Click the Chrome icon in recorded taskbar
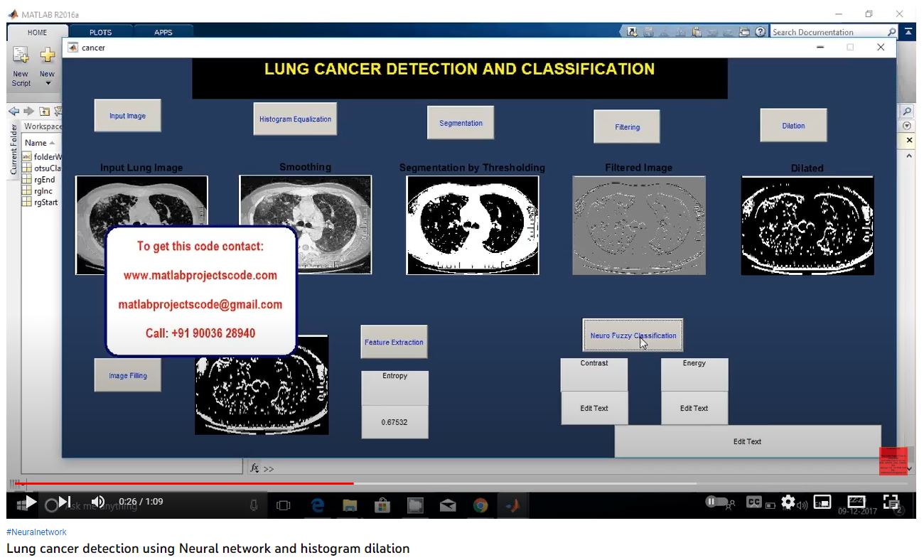Image resolution: width=924 pixels, height=560 pixels. (x=480, y=506)
